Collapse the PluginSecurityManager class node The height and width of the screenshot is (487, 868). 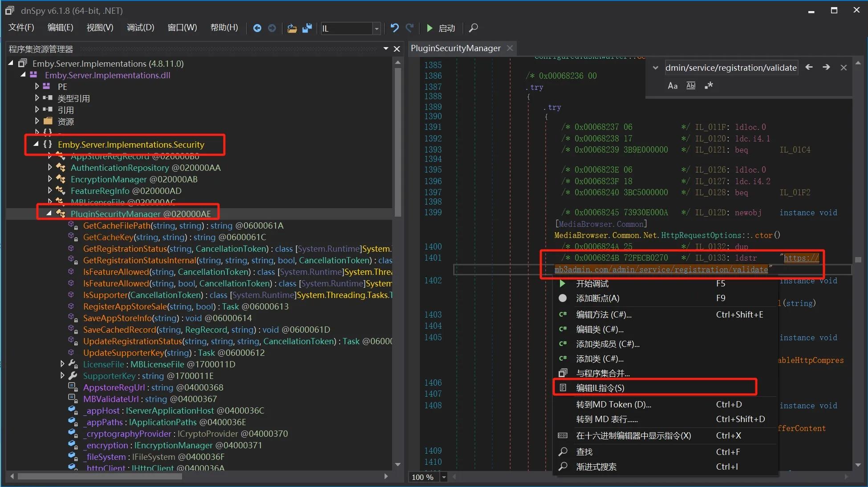pos(49,213)
